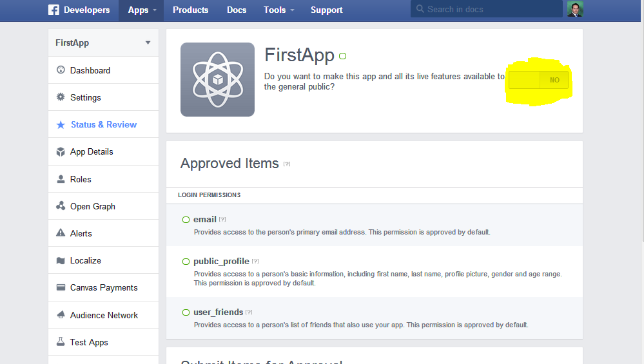
Task: Open the Tools menu dropdown
Action: click(279, 10)
